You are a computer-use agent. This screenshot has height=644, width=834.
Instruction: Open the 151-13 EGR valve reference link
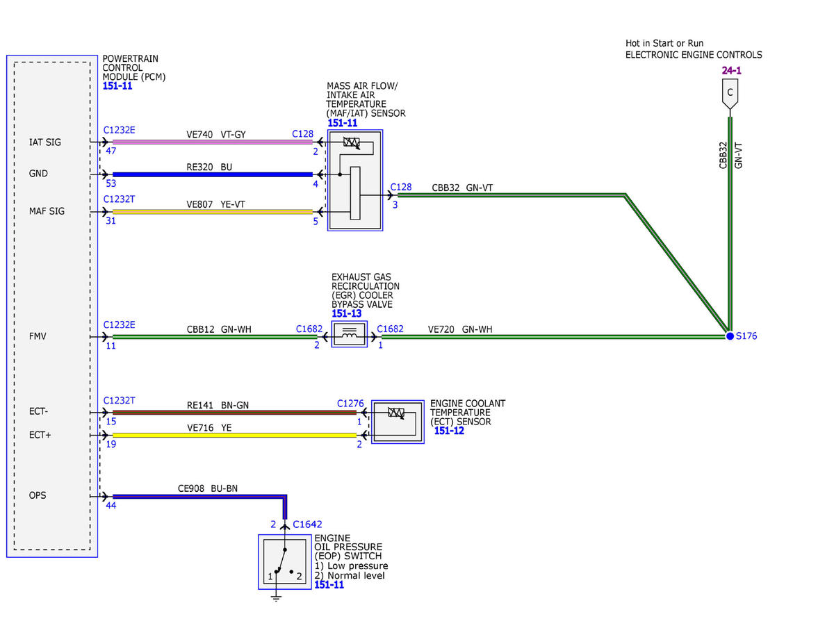click(345, 314)
